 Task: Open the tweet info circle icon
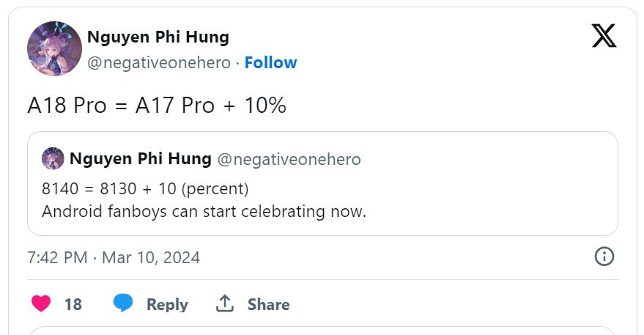[x=604, y=257]
